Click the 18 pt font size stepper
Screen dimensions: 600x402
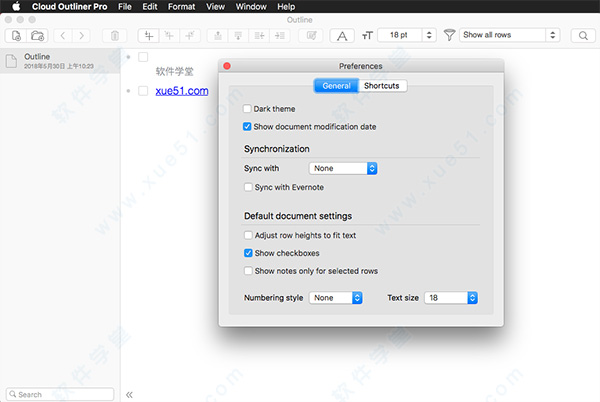[x=429, y=35]
